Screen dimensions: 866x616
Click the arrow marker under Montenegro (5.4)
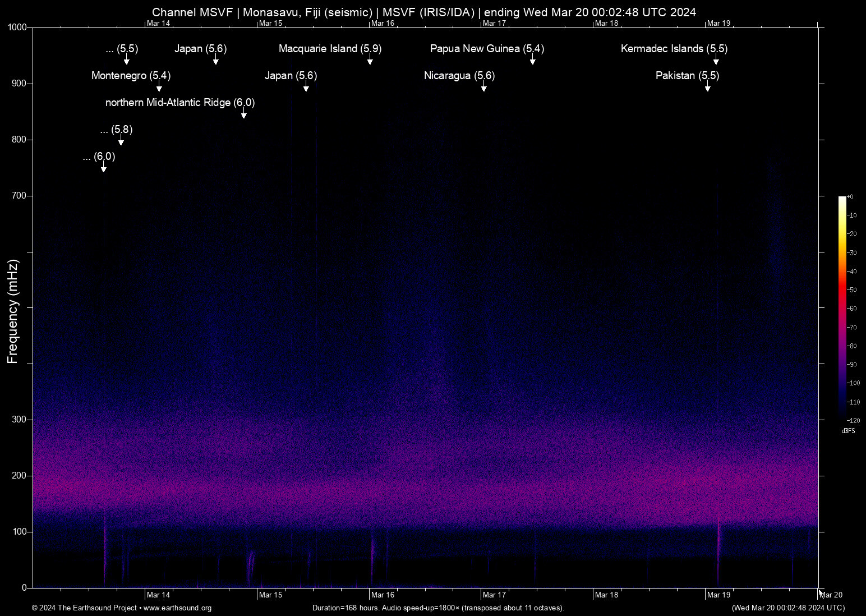[159, 88]
